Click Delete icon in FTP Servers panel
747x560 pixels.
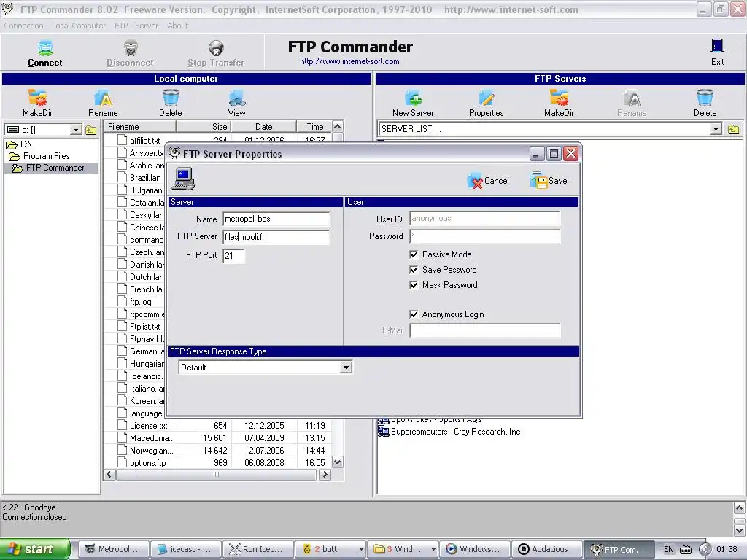pyautogui.click(x=705, y=98)
